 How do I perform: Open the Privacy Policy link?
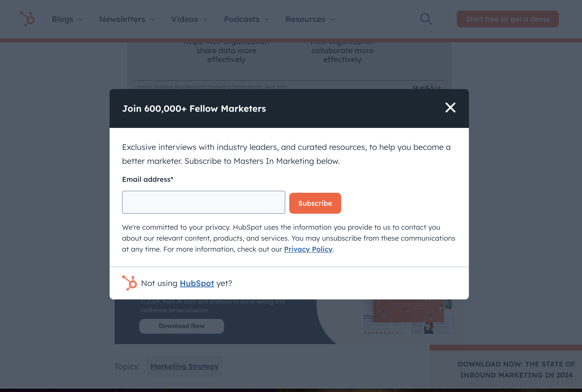coord(308,249)
